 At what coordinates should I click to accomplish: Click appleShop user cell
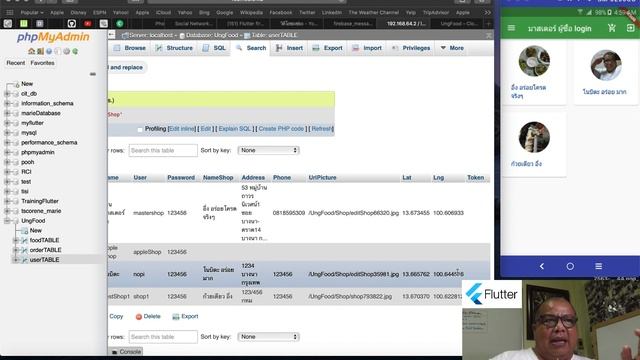pos(147,252)
